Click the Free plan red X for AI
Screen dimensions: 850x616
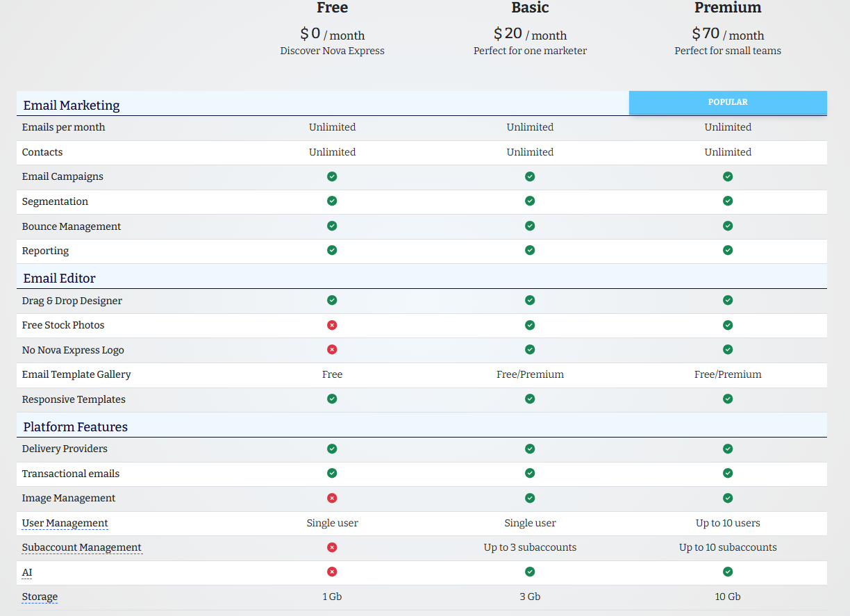point(332,572)
